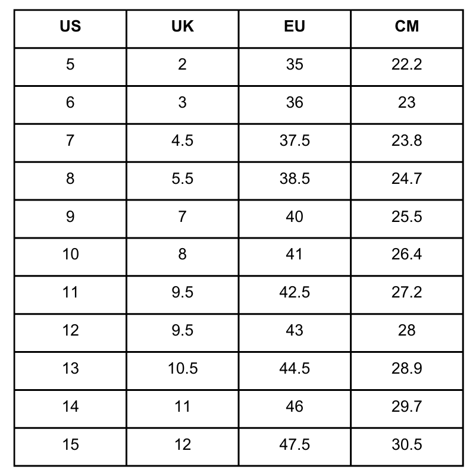Viewport: 476px width, 476px height.
Task: Select the US size 10 cell
Action: tap(70, 257)
